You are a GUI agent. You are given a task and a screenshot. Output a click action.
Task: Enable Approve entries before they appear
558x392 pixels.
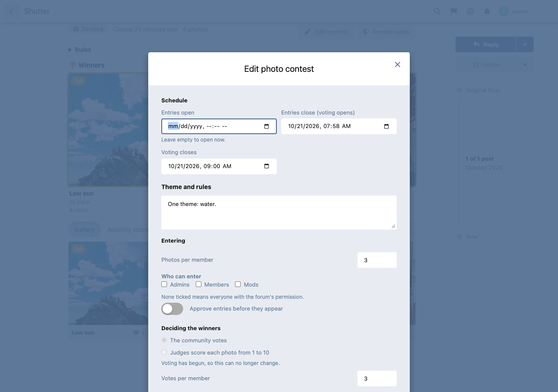(172, 309)
